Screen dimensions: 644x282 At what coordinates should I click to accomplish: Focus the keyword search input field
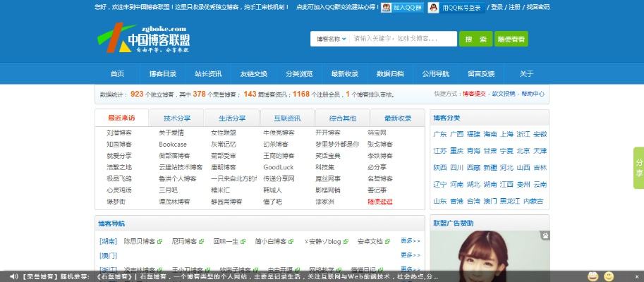tap(403, 39)
